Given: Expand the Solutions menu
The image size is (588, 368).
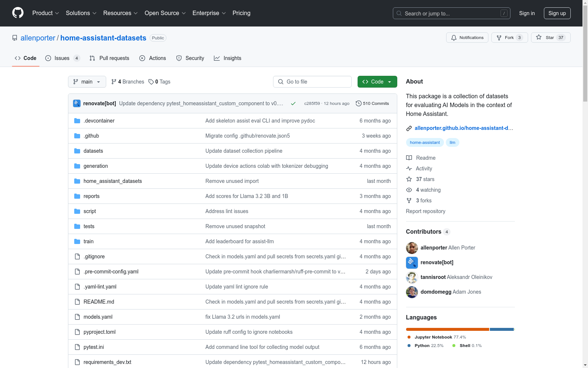Looking at the screenshot, I should (81, 13).
